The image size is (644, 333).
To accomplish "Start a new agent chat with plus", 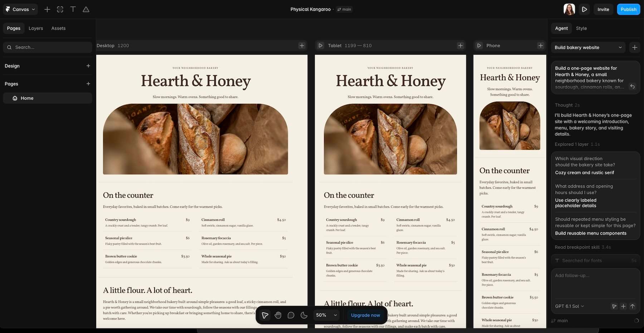I will (x=635, y=47).
